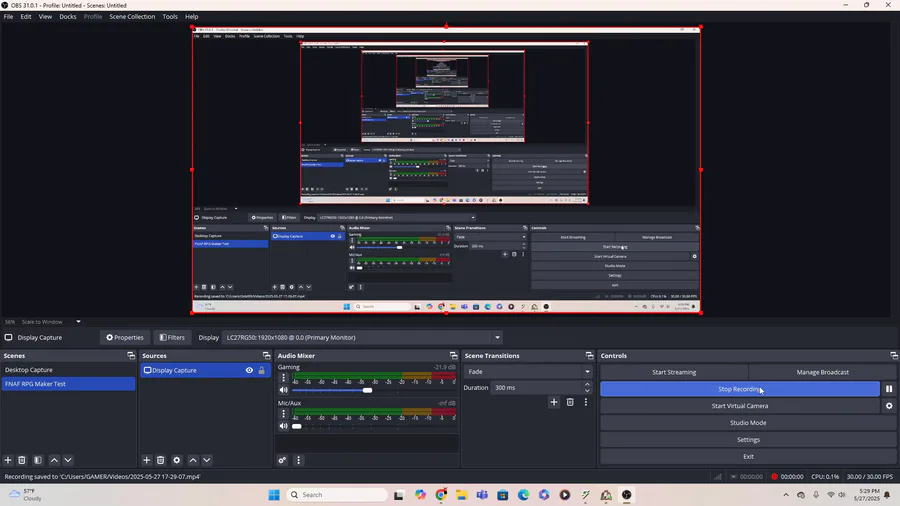Move scene down with arrow icon
Screen dimensions: 900x506
coord(68,460)
